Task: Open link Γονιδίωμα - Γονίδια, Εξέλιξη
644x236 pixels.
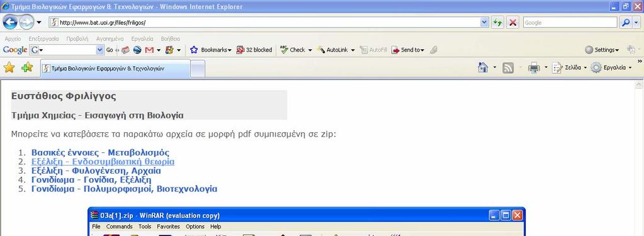Action: (91, 180)
